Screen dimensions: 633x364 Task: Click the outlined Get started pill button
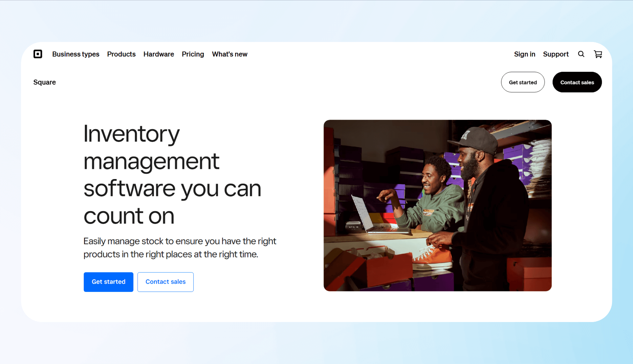(x=523, y=82)
